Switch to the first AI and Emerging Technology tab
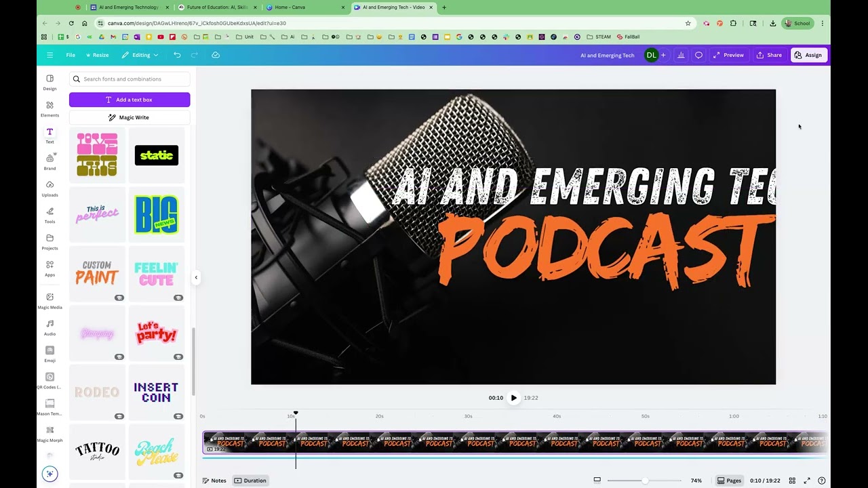This screenshot has height=488, width=868. tap(129, 7)
